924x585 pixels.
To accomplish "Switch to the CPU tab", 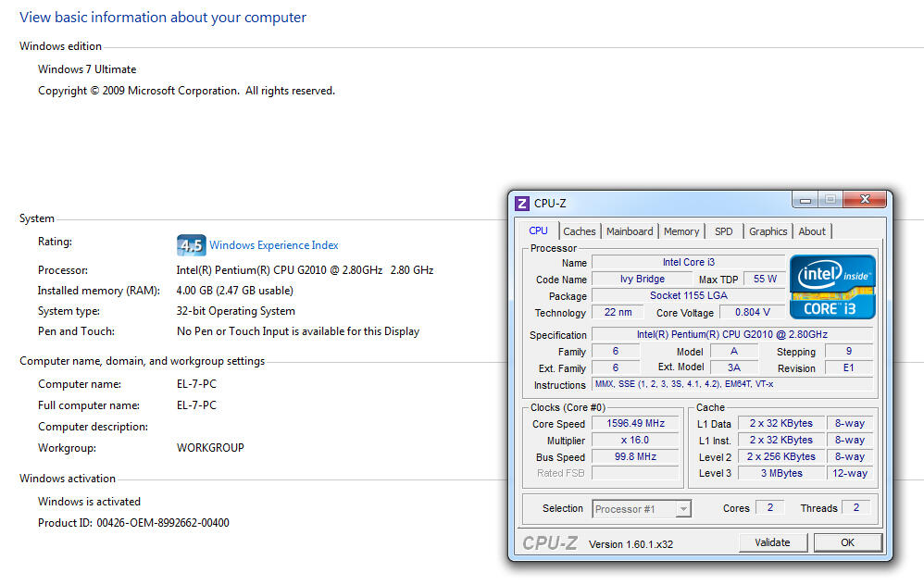I will [x=538, y=230].
